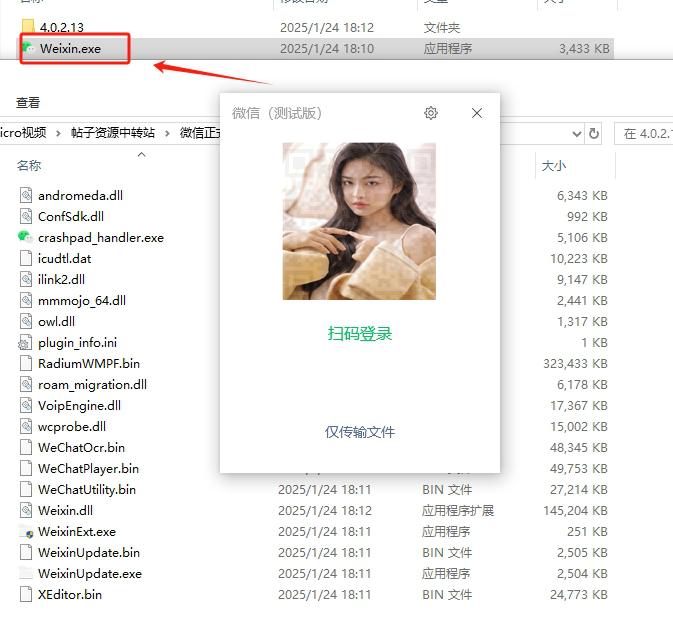Click 251 KB size of WeixinExt.exe
This screenshot has height=621, width=673.
(587, 532)
